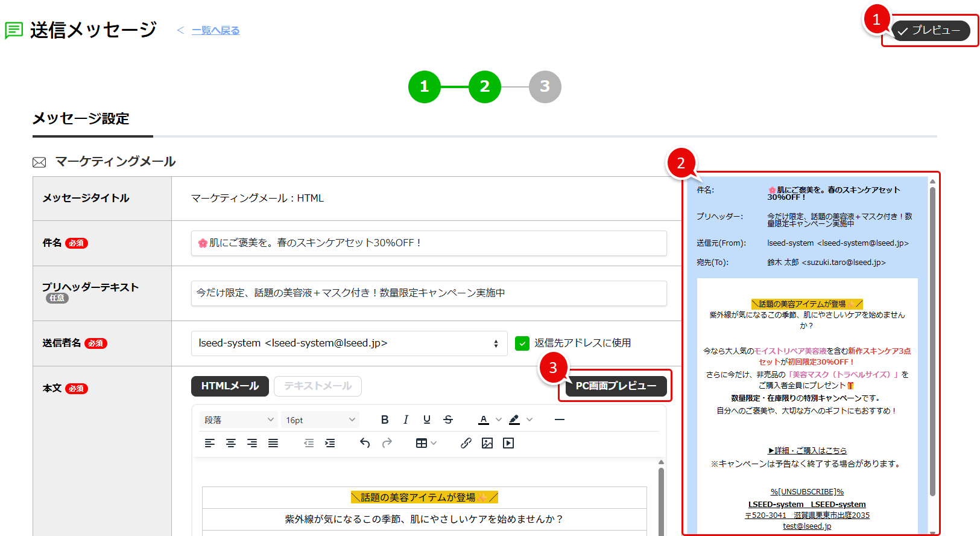This screenshot has height=536, width=980.
Task: Open メッセージ設定 tab
Action: pos(81,119)
